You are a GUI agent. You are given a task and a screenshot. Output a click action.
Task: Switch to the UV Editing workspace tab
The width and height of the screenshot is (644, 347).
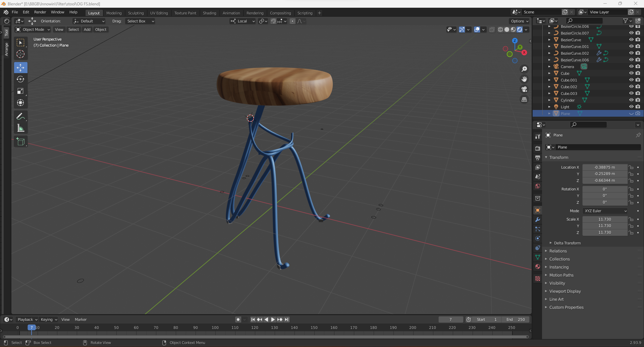(159, 13)
